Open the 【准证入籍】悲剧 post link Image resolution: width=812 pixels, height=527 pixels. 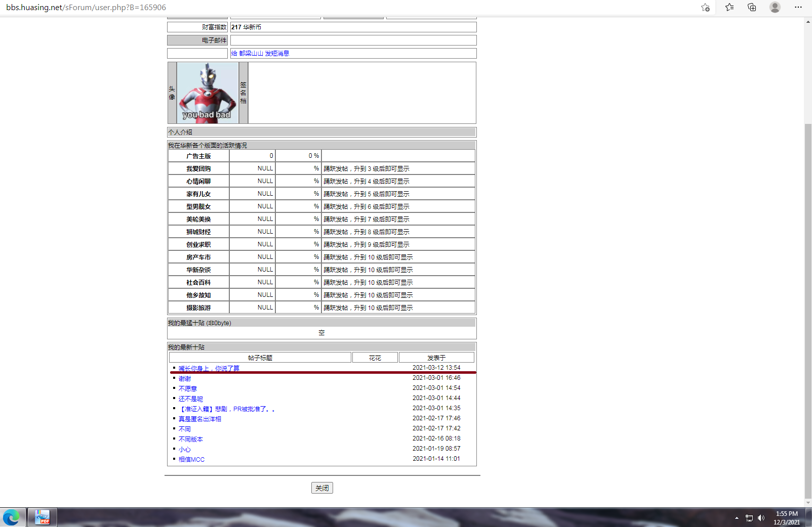(227, 409)
